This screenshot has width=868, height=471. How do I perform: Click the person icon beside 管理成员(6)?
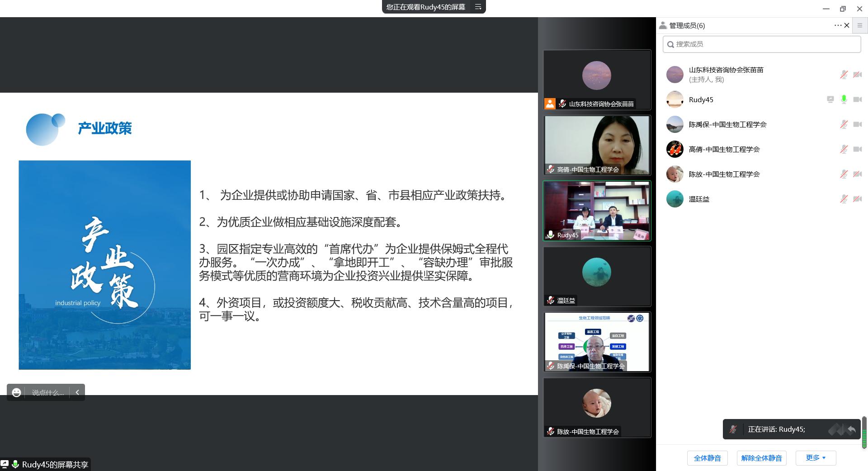point(663,25)
